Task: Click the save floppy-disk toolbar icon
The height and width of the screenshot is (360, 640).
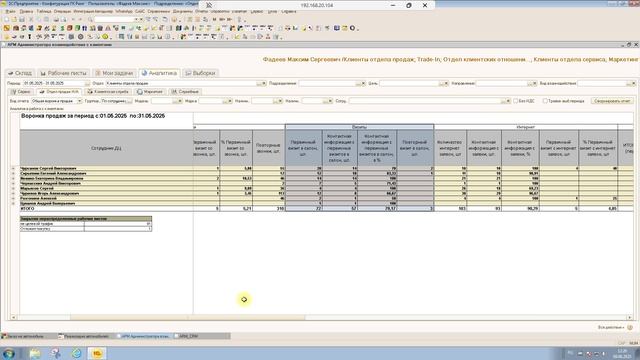Action: click(22, 19)
